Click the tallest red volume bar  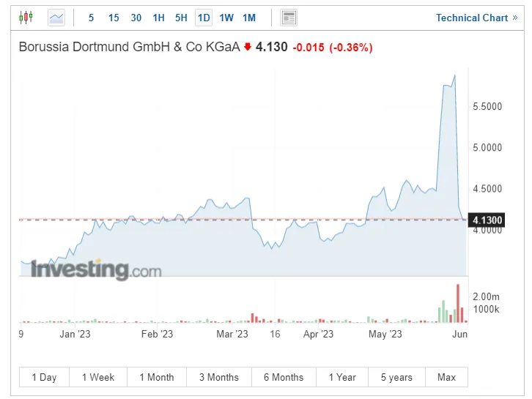coord(458,303)
